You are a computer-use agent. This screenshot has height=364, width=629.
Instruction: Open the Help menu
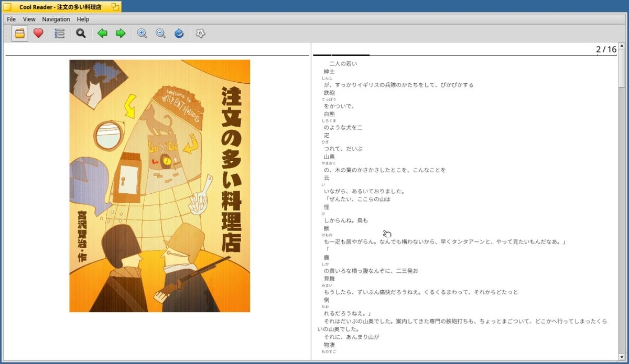click(x=83, y=19)
